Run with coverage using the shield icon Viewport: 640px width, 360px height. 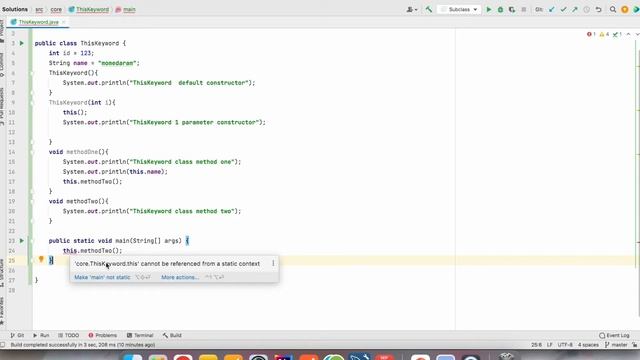pos(512,9)
